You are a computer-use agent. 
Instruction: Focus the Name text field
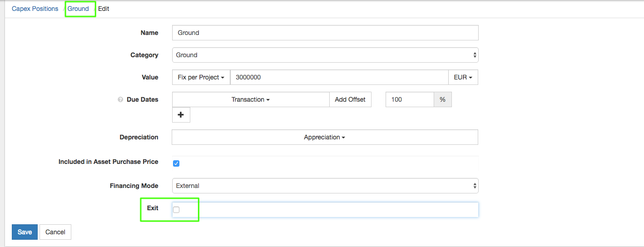325,33
